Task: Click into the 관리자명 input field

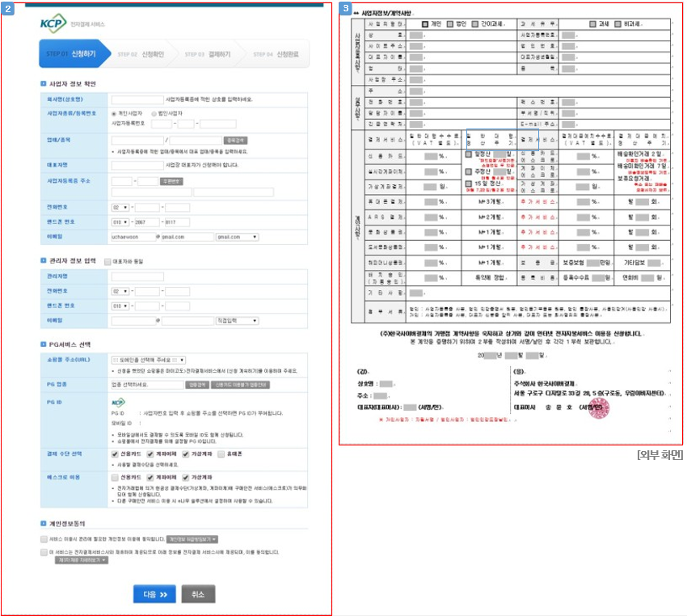Action: (x=137, y=276)
